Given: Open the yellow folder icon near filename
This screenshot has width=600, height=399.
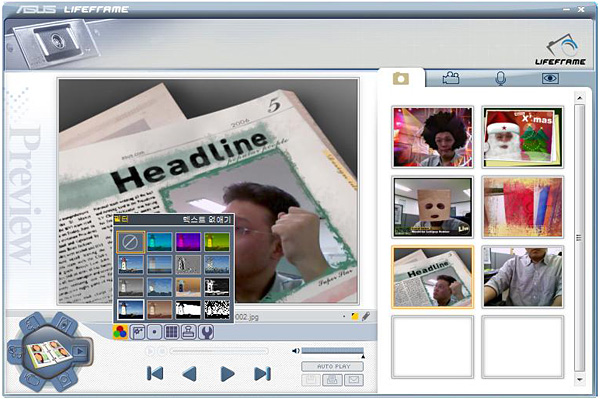Looking at the screenshot, I should tap(355, 316).
